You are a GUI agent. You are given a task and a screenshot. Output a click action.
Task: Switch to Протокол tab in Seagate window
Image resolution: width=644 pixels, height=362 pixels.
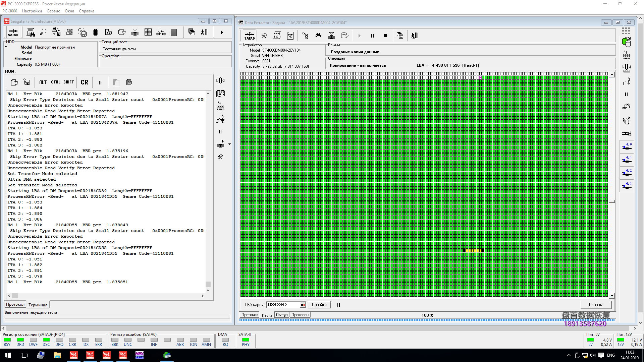[x=15, y=304]
